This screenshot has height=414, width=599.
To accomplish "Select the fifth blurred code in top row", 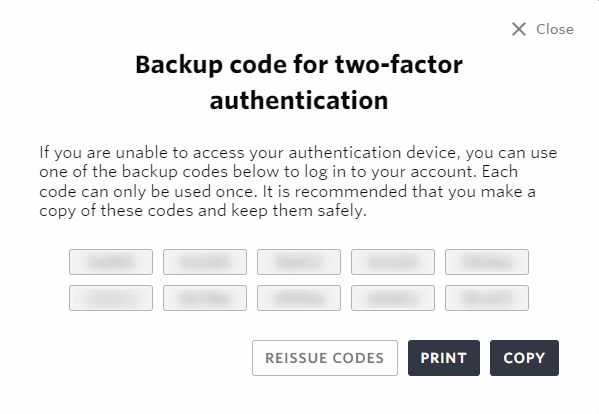I will [x=487, y=262].
